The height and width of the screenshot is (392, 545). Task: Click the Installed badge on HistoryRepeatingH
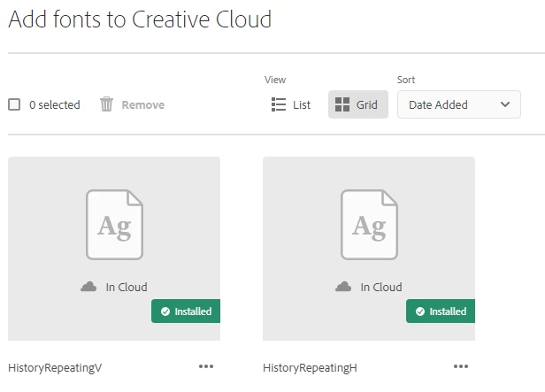pos(441,311)
